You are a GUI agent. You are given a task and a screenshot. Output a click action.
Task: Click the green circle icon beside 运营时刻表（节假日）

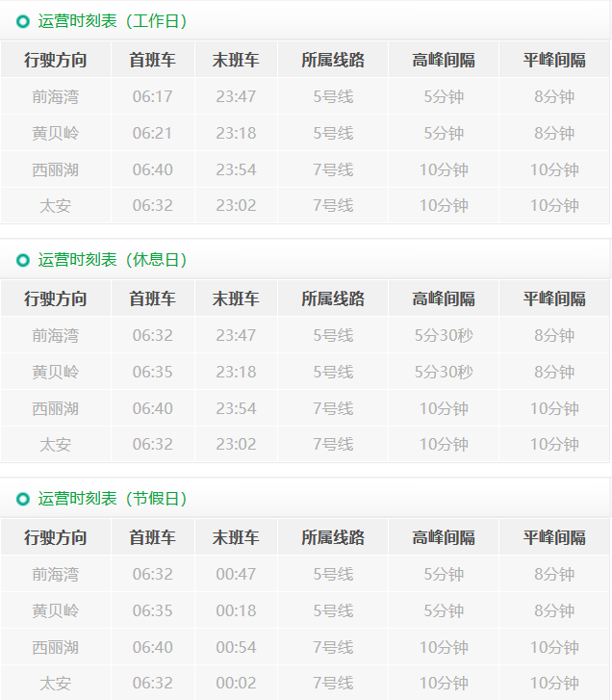coord(23,499)
